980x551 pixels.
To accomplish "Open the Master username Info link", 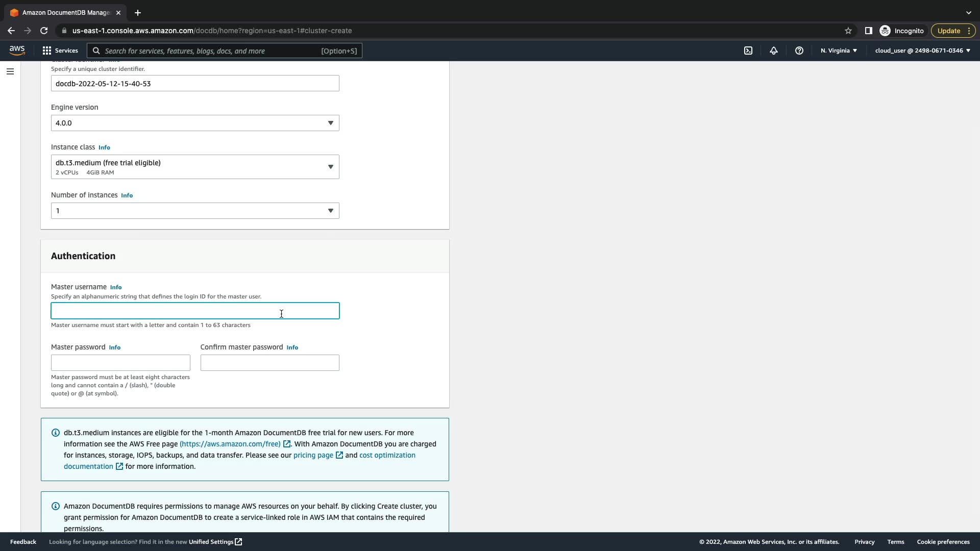I will point(116,287).
